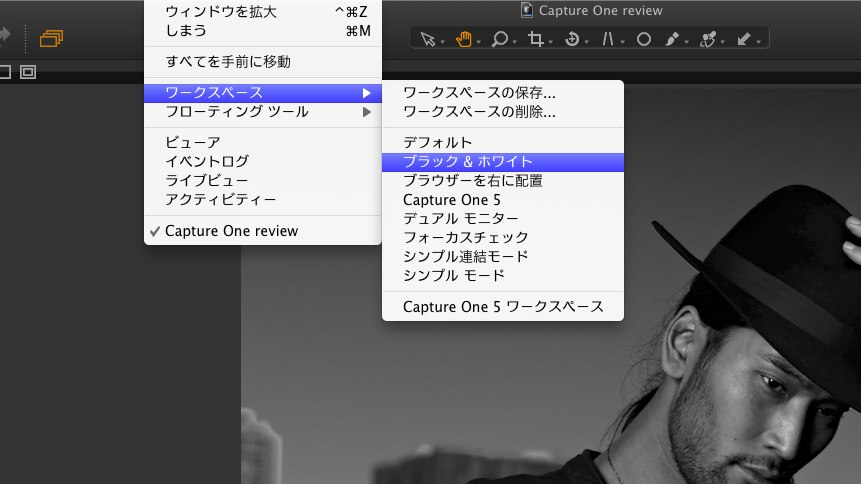Switch to the デフォルト workspace
861x484 pixels.
pyautogui.click(x=503, y=143)
